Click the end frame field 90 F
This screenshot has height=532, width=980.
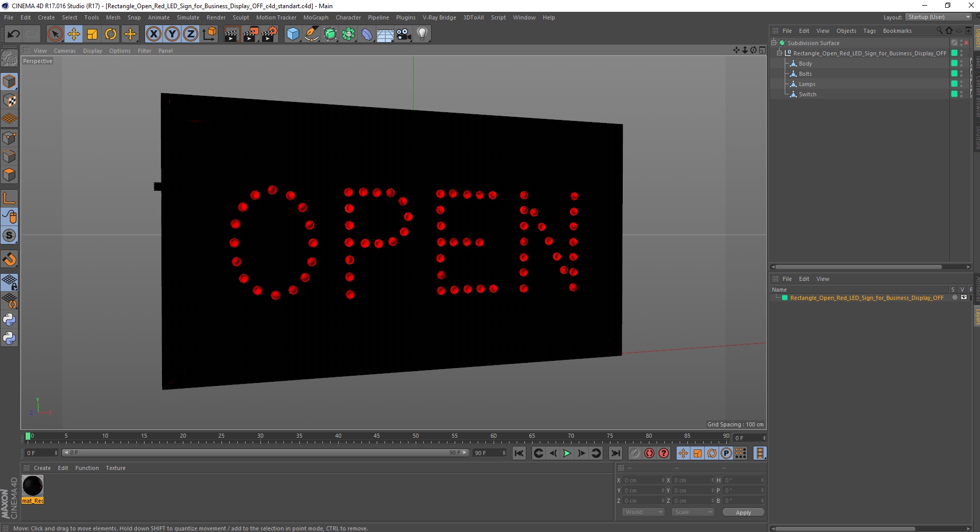tap(489, 453)
